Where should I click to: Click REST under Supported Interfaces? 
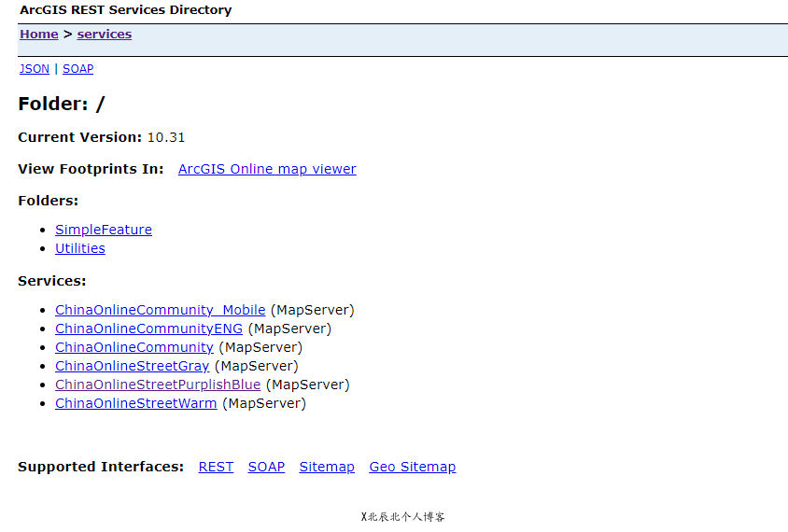[216, 467]
